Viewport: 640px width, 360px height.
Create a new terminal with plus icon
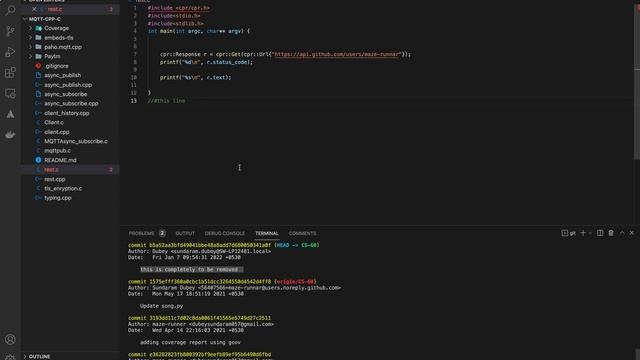583,233
